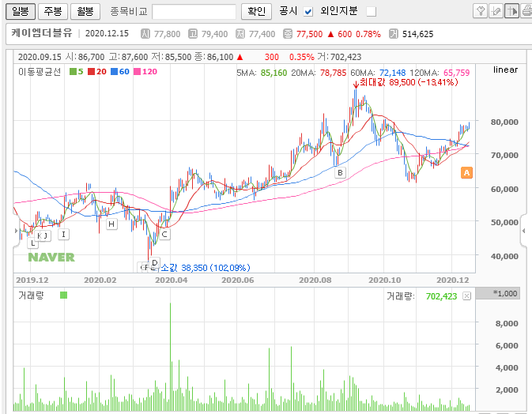Click the right chart scroll arrow handle
Image resolution: width=532 pixels, height=414 pixels.
pos(524,231)
